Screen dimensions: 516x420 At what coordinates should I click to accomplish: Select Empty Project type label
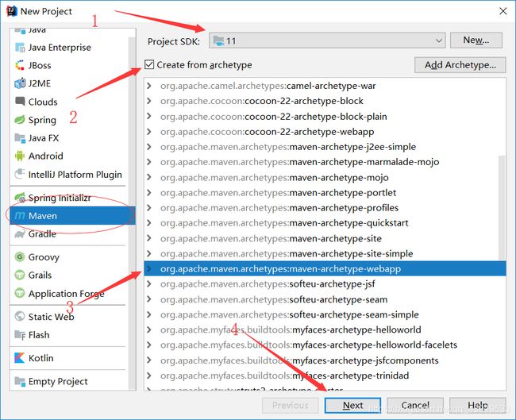[x=58, y=381]
